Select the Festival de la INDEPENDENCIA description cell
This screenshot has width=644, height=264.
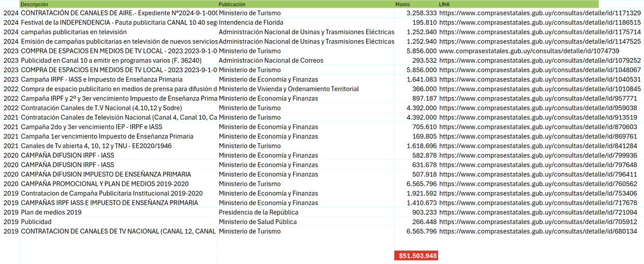[119, 23]
